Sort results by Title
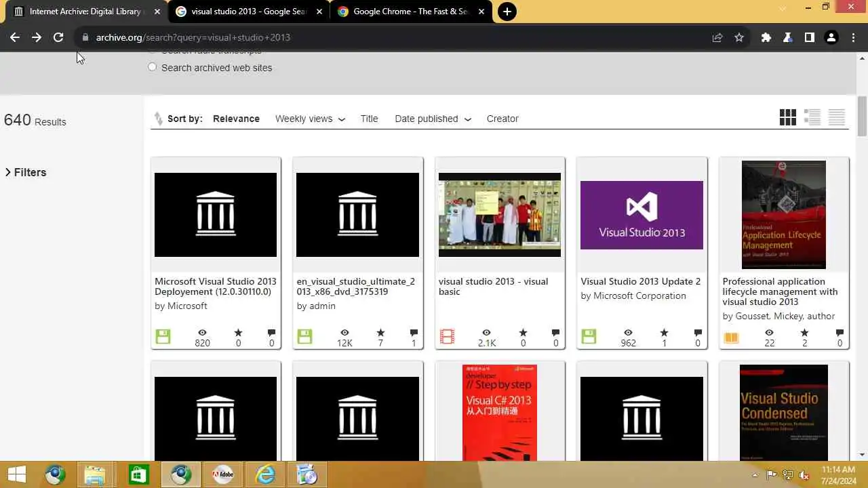The image size is (868, 488). click(x=369, y=119)
